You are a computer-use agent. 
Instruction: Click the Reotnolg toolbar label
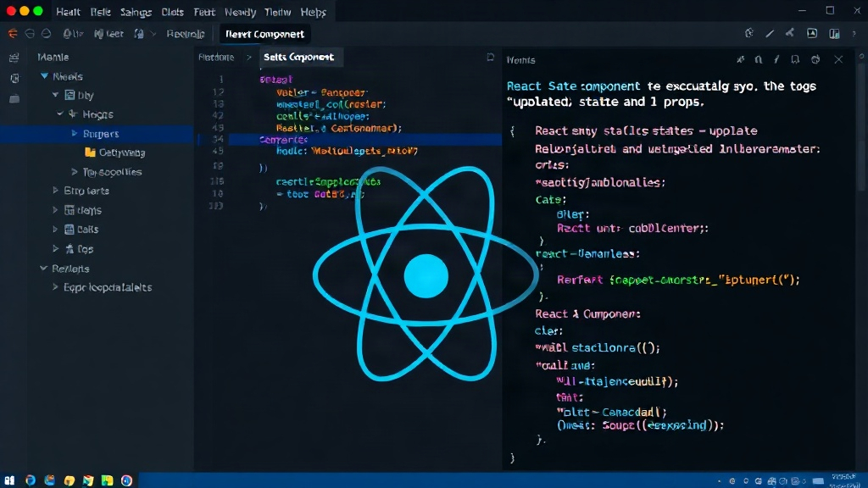click(186, 34)
